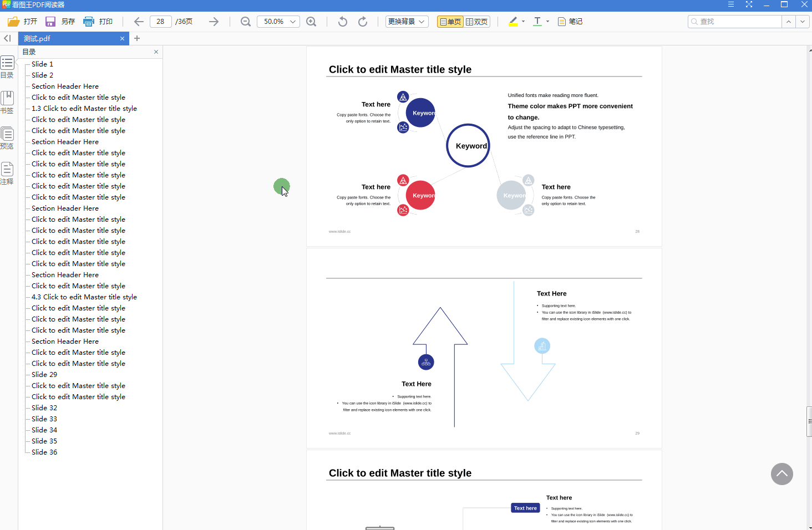Zoom out with the minus magnifier
812x530 pixels.
(246, 22)
